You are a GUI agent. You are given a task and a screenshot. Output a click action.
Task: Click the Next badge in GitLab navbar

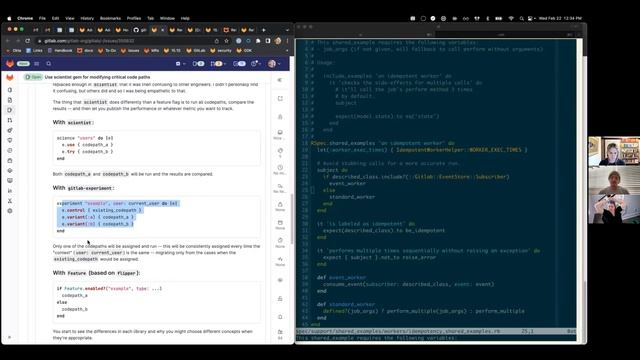pyautogui.click(x=23, y=64)
